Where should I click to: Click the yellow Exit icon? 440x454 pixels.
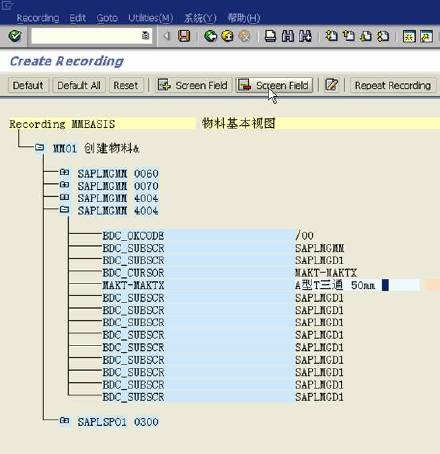click(228, 36)
